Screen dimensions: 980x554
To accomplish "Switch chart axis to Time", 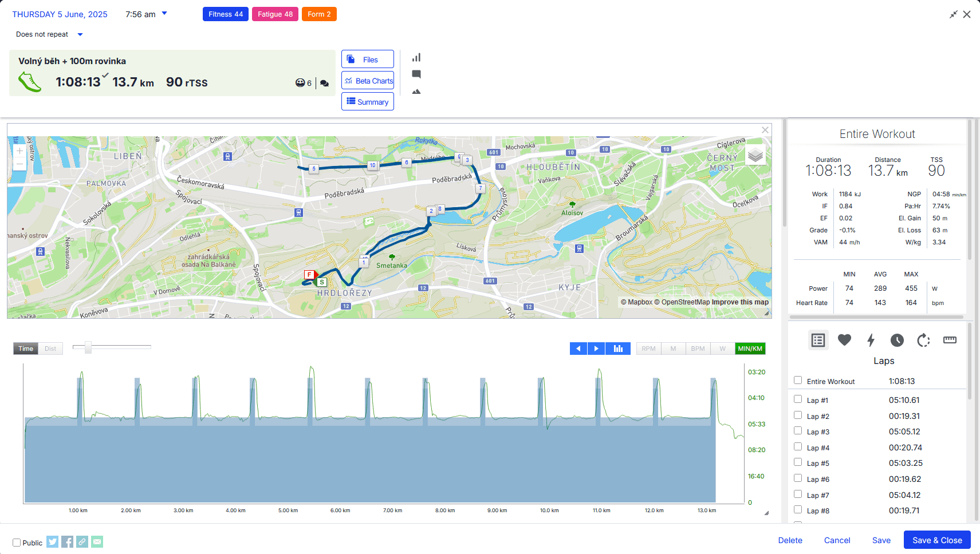I will pyautogui.click(x=26, y=349).
